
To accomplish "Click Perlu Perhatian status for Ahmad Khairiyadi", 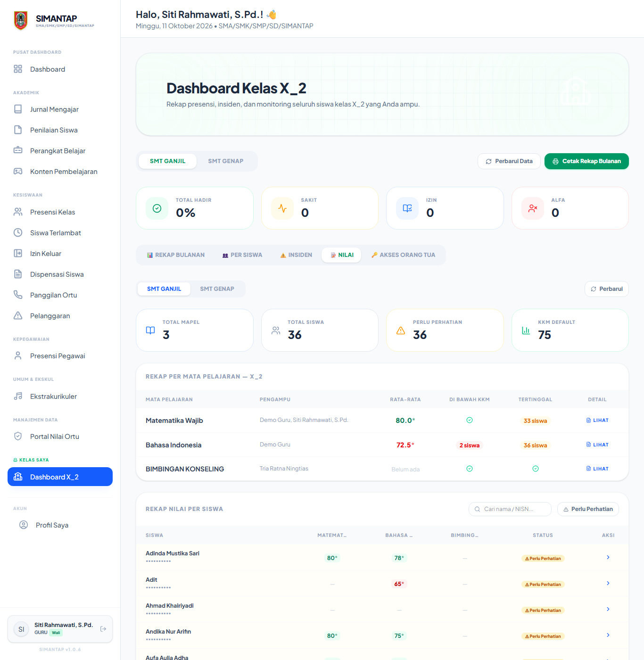I will click(543, 610).
